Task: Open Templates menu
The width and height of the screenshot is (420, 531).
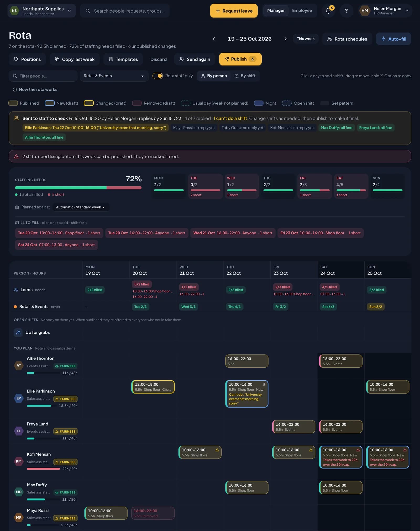Action: point(123,59)
